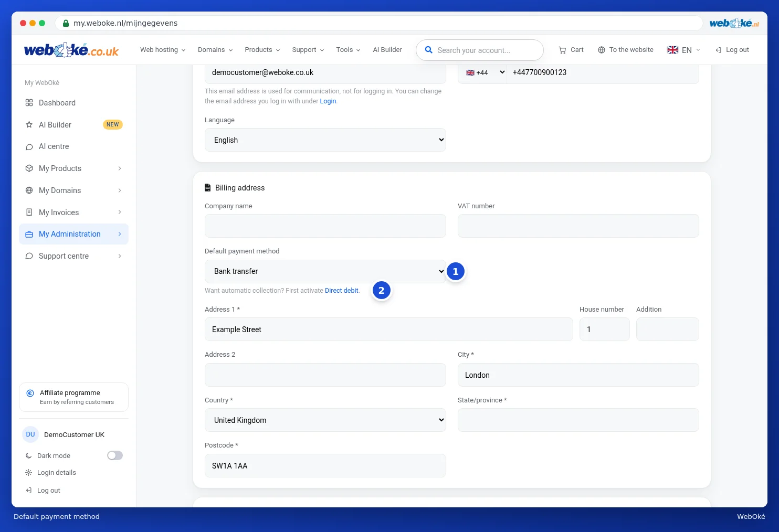
Task: Click the UK flag language icon
Action: [672, 50]
